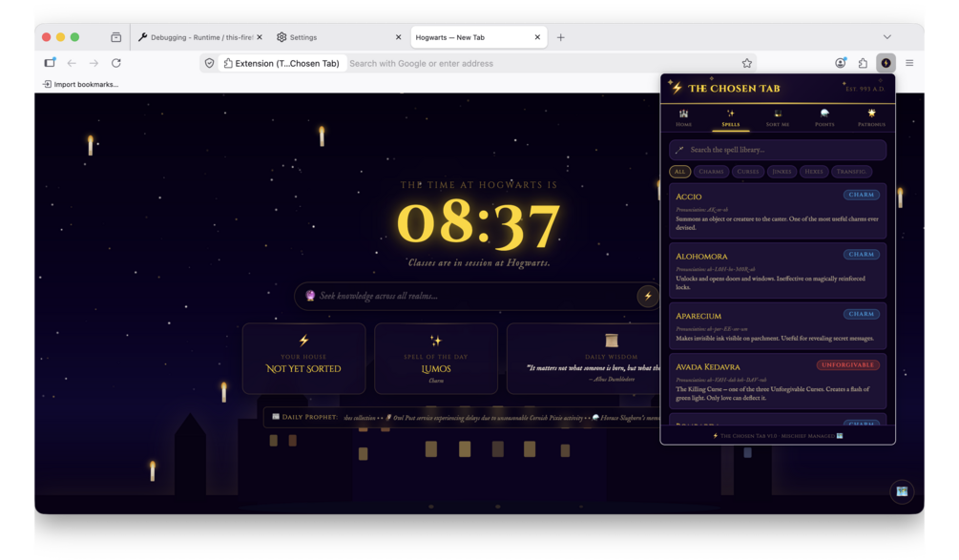Click lightning search button beside Seek knowledge
This screenshot has height=560, width=959.
click(648, 296)
